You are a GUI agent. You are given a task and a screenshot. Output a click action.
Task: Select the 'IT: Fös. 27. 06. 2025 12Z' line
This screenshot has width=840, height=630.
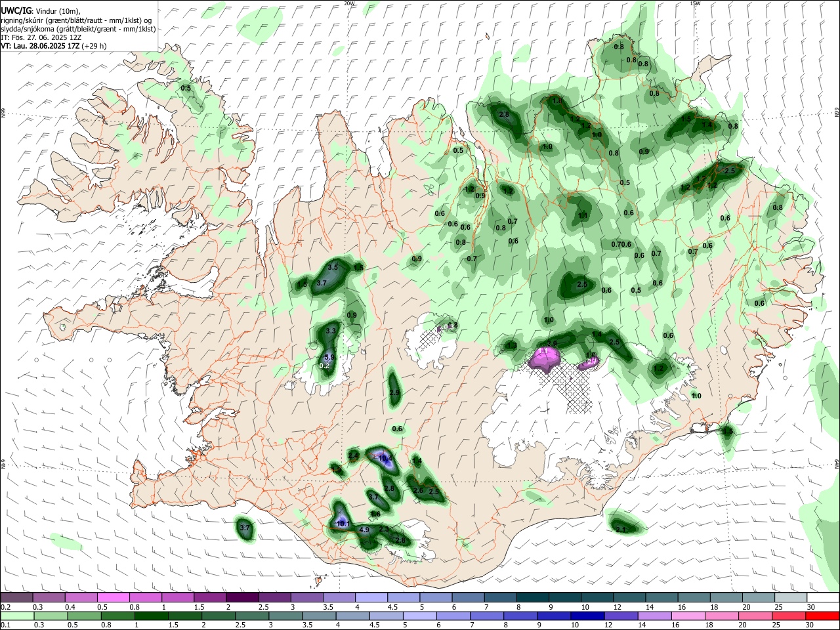pyautogui.click(x=41, y=37)
